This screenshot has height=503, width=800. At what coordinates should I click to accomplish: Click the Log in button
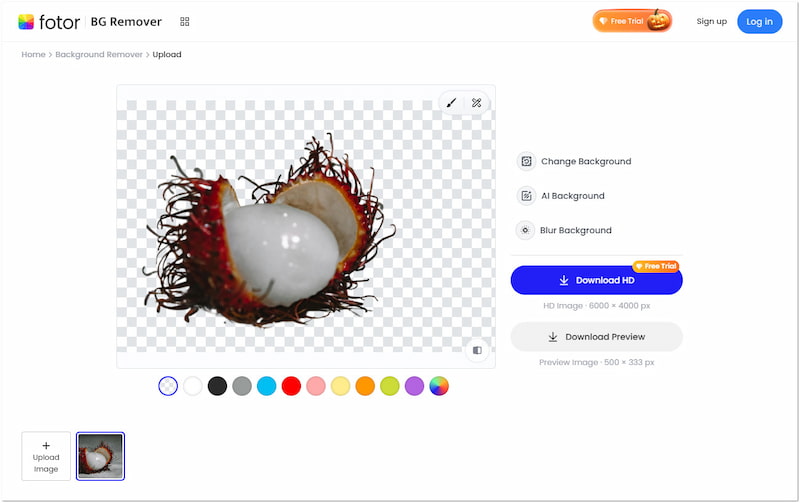pyautogui.click(x=759, y=21)
